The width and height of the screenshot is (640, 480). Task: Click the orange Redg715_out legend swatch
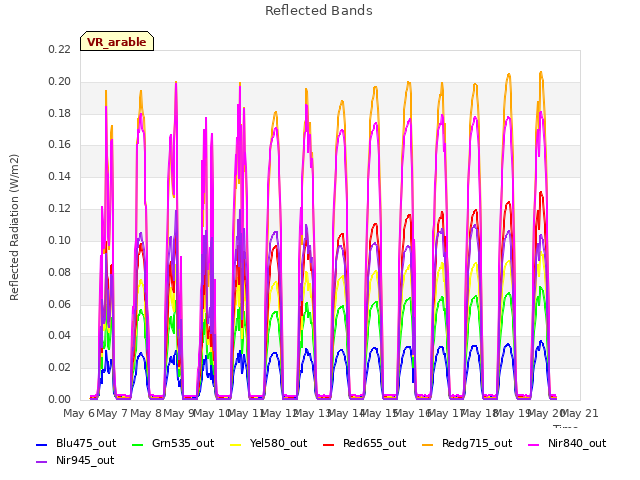pos(428,444)
